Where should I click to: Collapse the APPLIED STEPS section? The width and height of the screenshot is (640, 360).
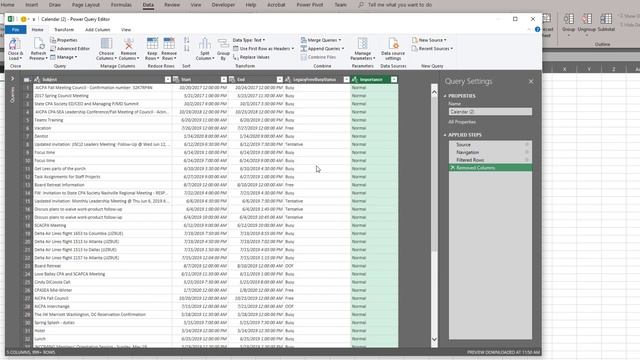[x=445, y=135]
